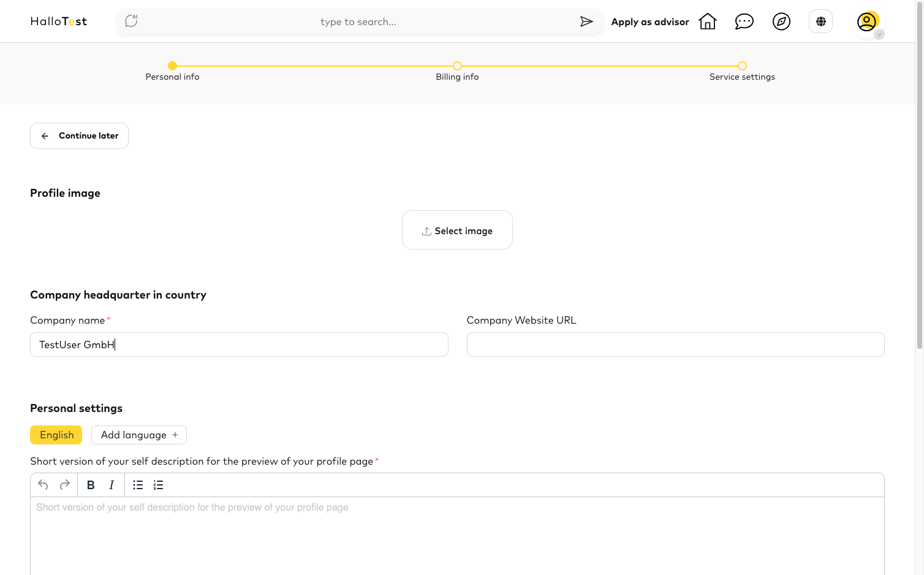
Task: Open the chat messages icon
Action: coord(744,21)
